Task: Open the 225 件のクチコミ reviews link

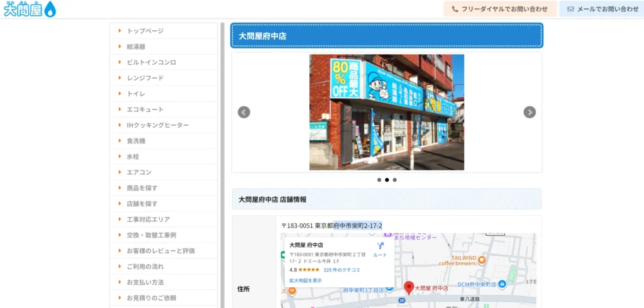Action: (x=341, y=270)
